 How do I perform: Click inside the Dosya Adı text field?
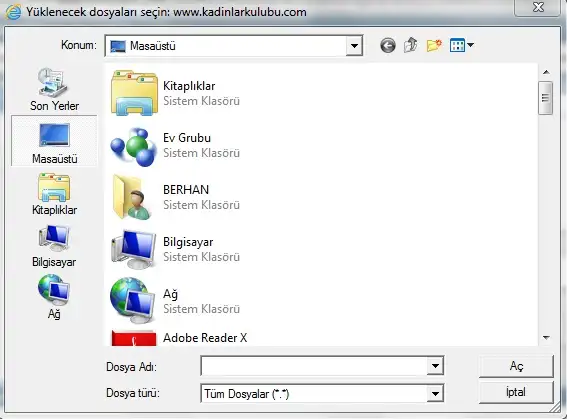tap(314, 366)
